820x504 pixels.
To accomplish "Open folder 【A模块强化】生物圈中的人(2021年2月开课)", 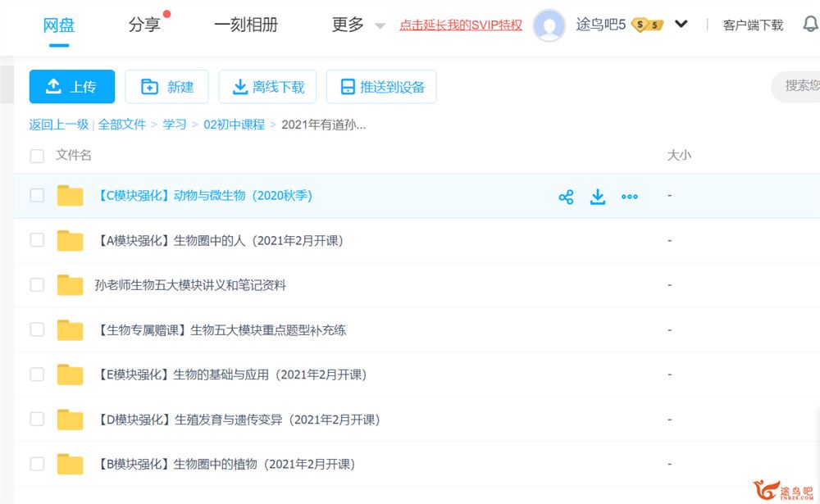I will point(219,240).
